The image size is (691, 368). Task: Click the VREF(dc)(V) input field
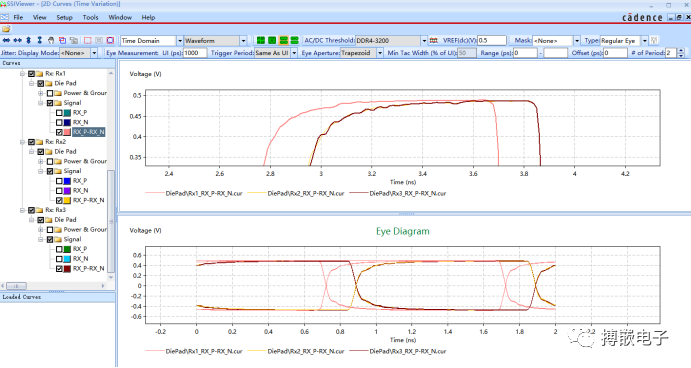click(492, 41)
